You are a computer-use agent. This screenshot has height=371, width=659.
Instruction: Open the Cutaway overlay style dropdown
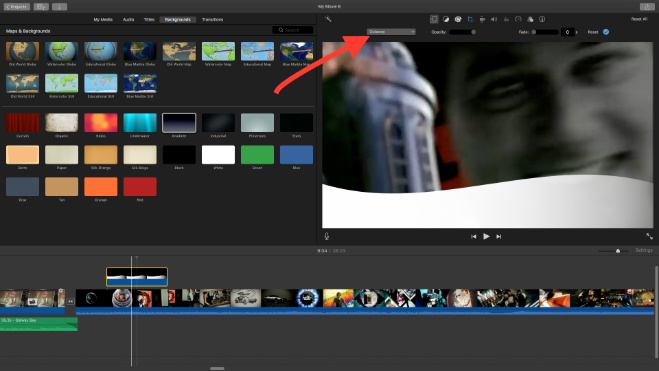(x=391, y=32)
